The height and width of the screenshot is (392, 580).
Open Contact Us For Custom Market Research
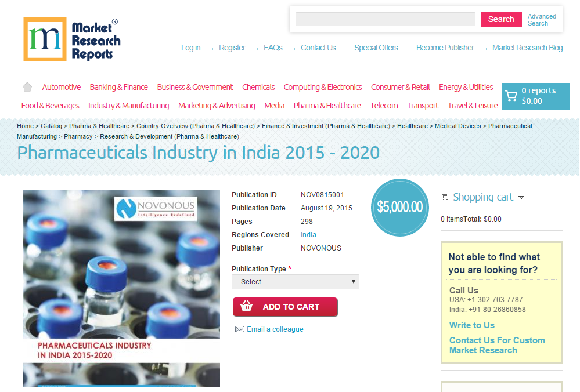(x=497, y=346)
